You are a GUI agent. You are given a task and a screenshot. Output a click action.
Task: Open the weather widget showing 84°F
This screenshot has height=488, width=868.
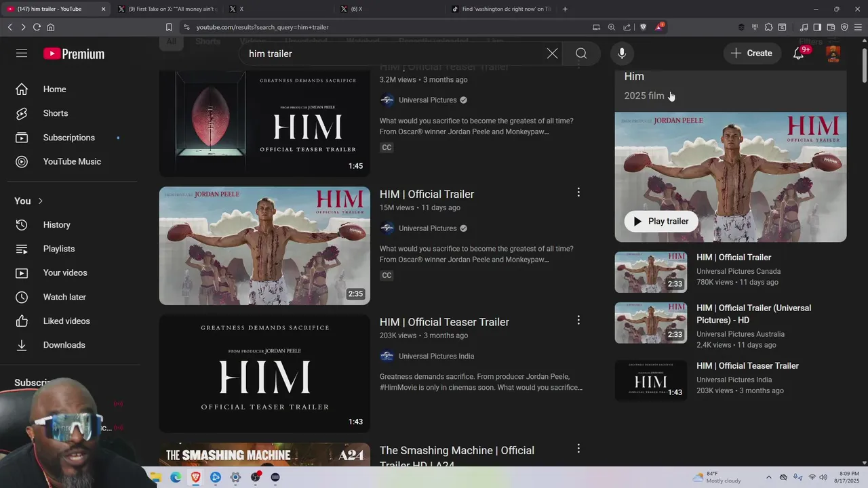pos(716,477)
